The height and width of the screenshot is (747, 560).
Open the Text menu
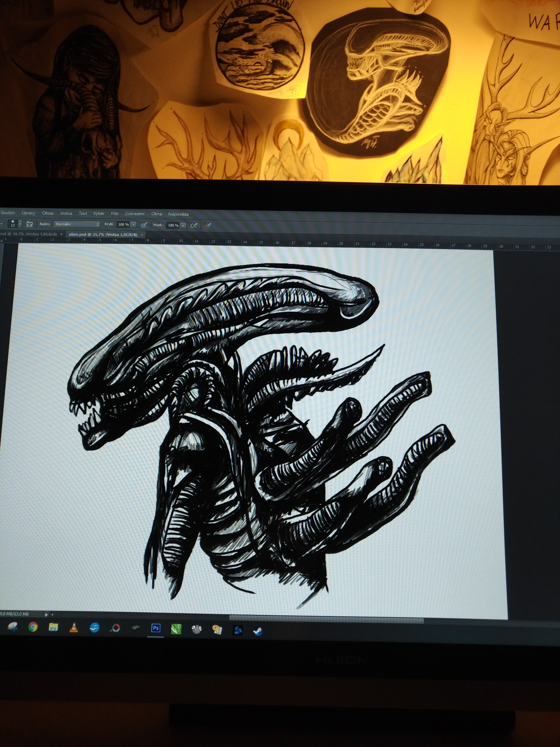point(83,213)
